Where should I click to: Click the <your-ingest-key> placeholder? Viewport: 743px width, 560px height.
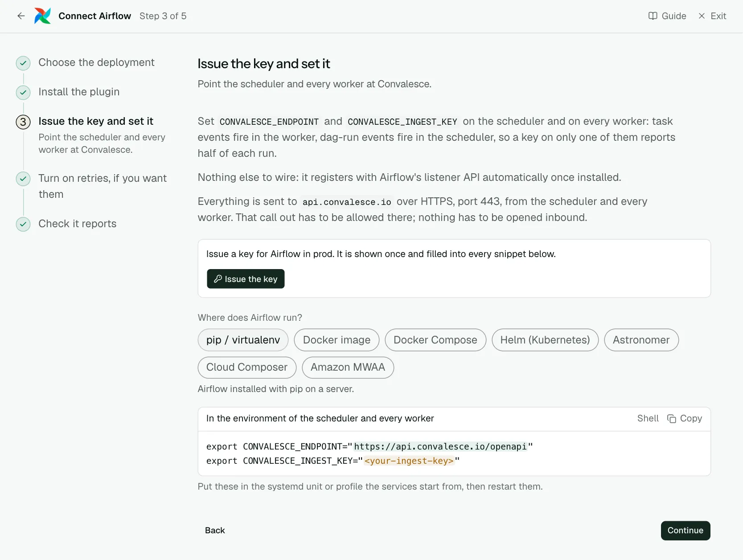[x=409, y=461]
